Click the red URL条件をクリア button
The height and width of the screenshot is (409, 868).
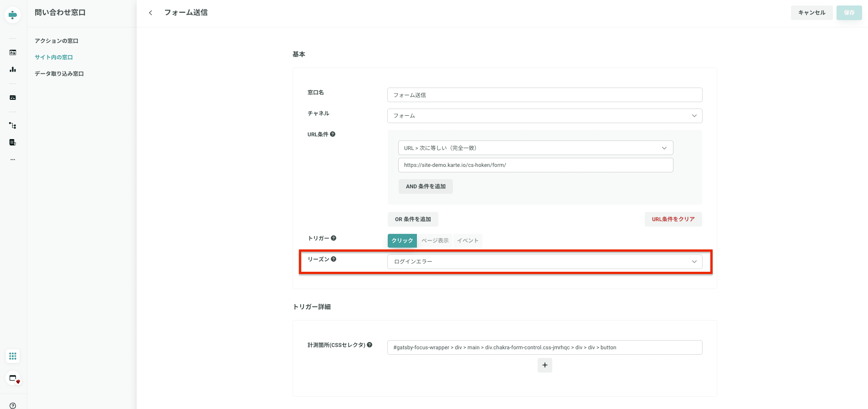click(x=673, y=219)
